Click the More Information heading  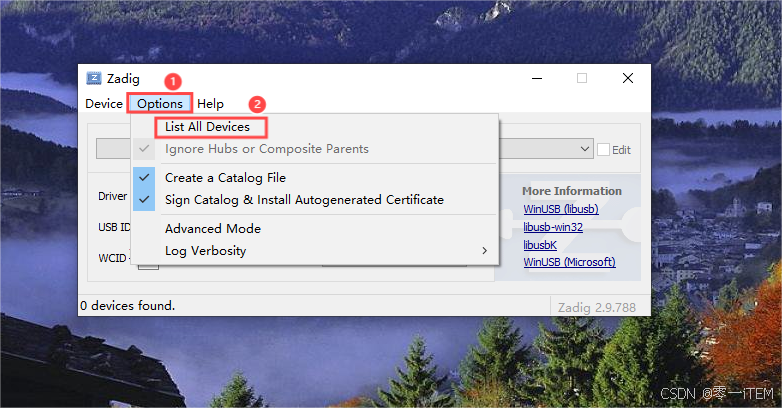coord(572,191)
